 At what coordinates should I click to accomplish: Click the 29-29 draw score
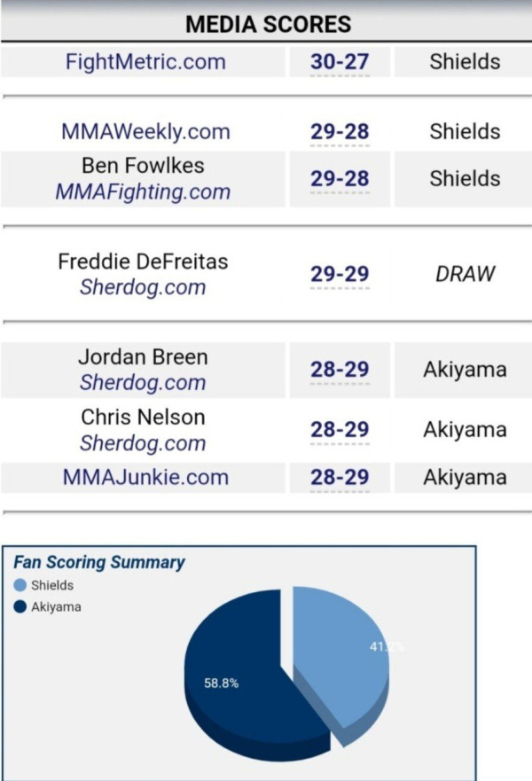340,274
